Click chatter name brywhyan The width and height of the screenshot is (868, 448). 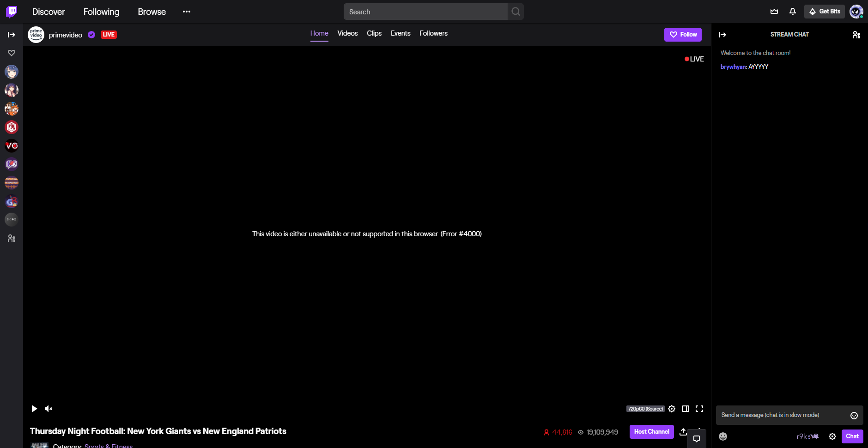tap(733, 67)
